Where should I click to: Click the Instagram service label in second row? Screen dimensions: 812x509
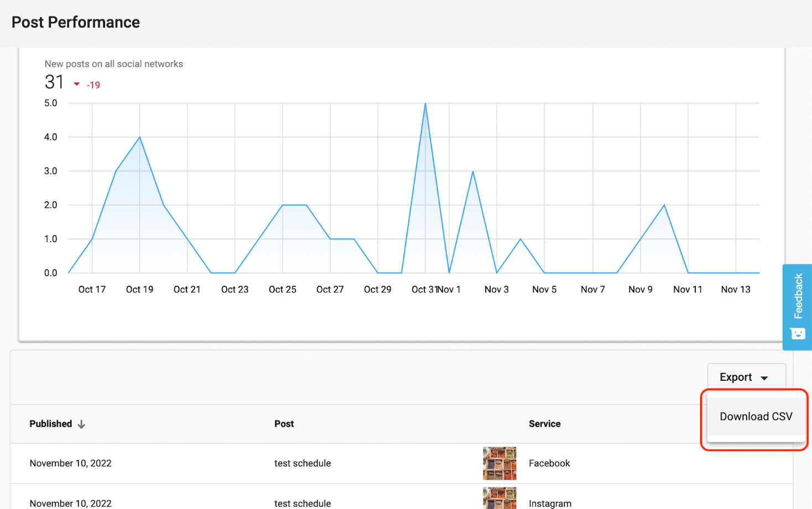tap(550, 503)
